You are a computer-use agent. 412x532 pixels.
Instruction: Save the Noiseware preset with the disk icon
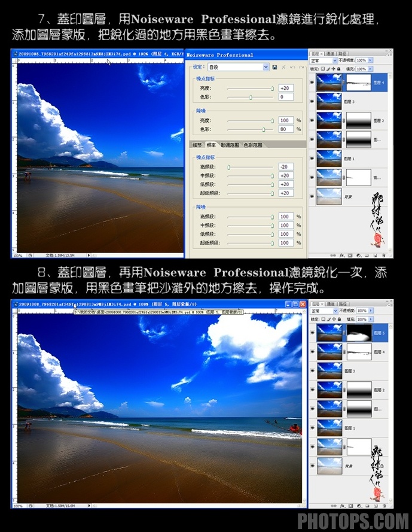[274, 67]
